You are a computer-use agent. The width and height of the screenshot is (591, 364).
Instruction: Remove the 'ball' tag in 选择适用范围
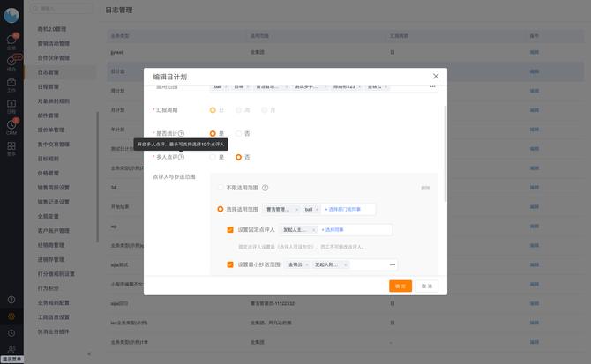tap(319, 209)
